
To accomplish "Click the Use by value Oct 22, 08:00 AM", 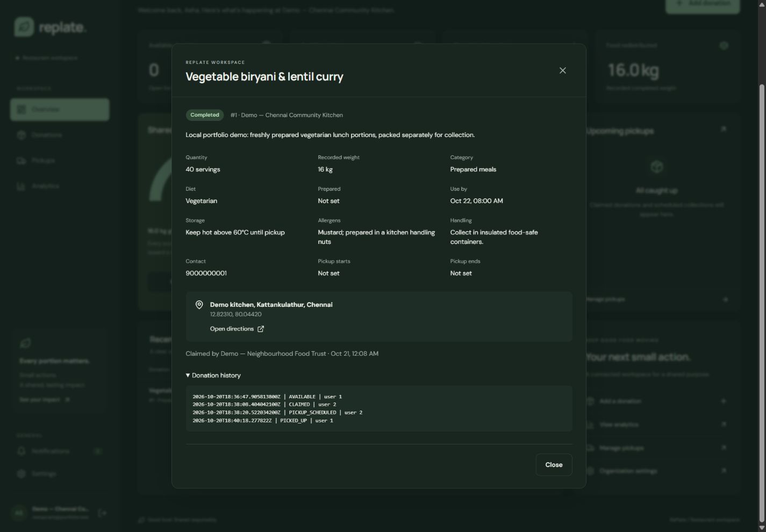I will click(x=476, y=201).
